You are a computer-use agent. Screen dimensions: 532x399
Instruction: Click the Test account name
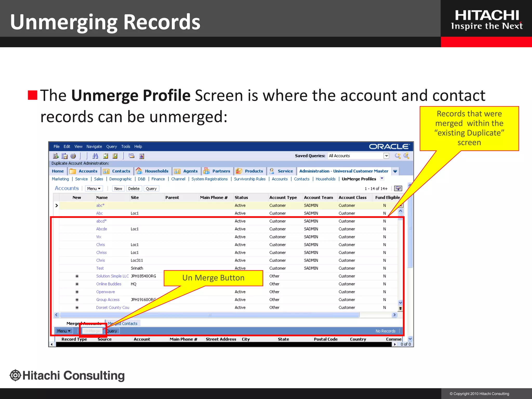100,268
